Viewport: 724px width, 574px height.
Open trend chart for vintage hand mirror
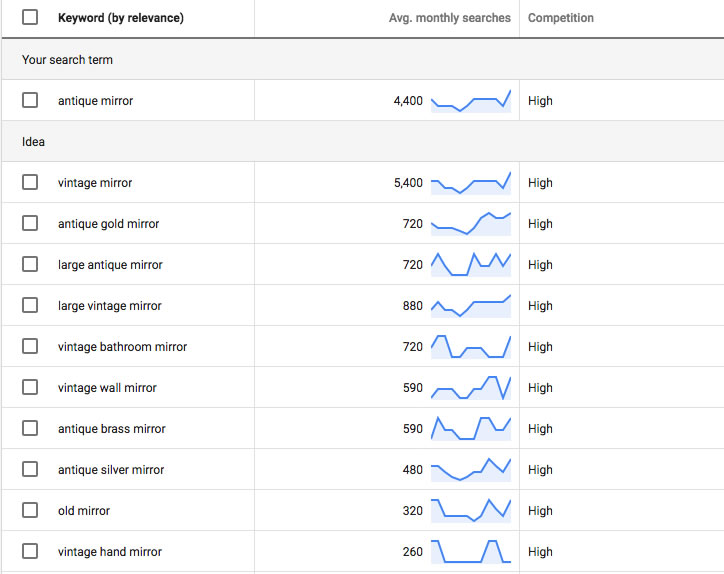[x=471, y=552]
